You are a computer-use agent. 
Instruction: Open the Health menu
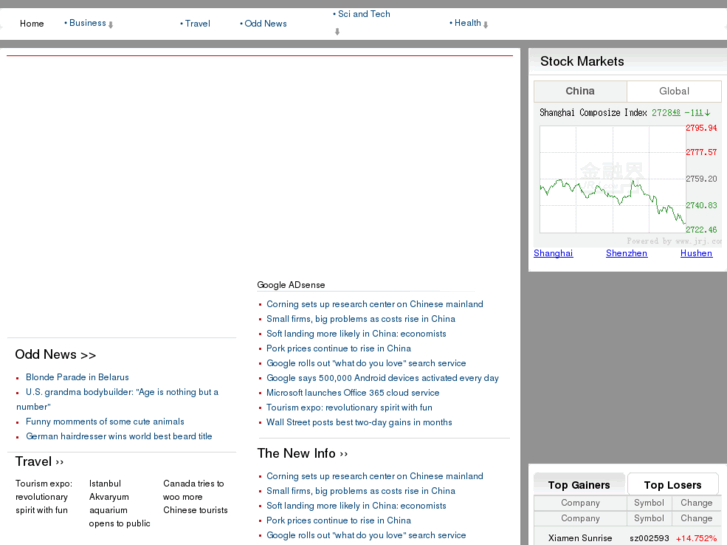point(467,23)
